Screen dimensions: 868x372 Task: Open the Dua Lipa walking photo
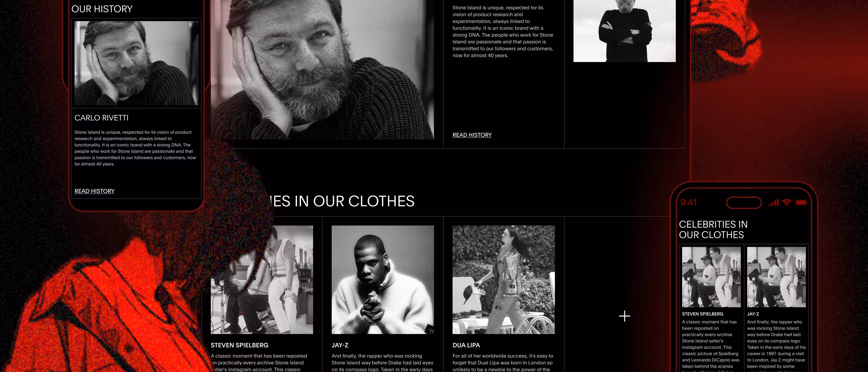(x=503, y=280)
